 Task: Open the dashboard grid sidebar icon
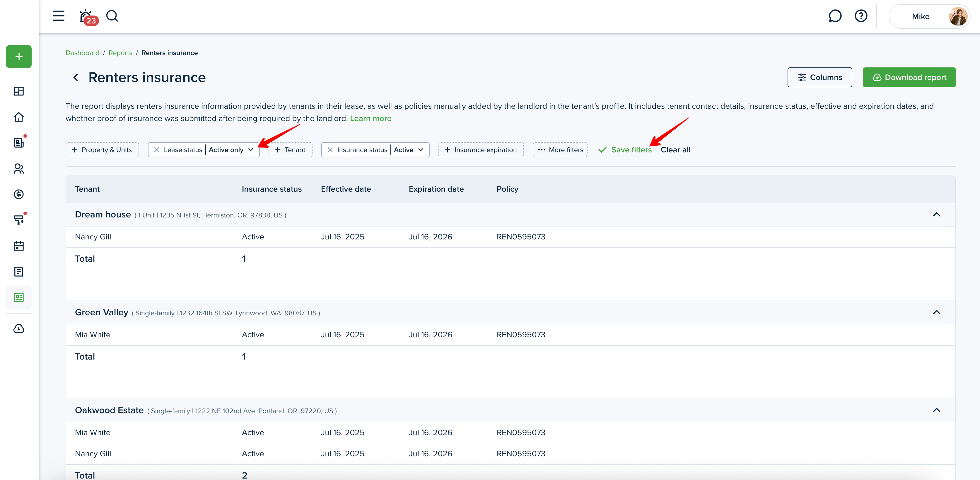click(x=19, y=91)
